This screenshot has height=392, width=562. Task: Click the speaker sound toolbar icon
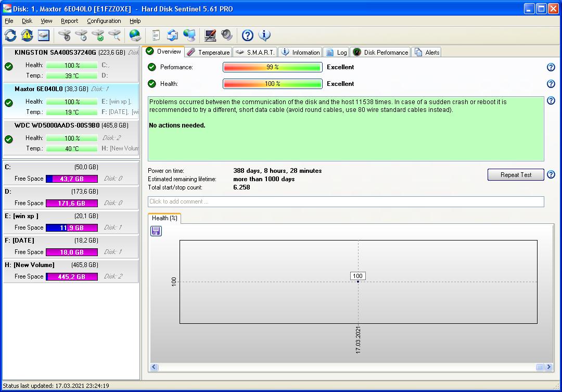click(x=226, y=35)
